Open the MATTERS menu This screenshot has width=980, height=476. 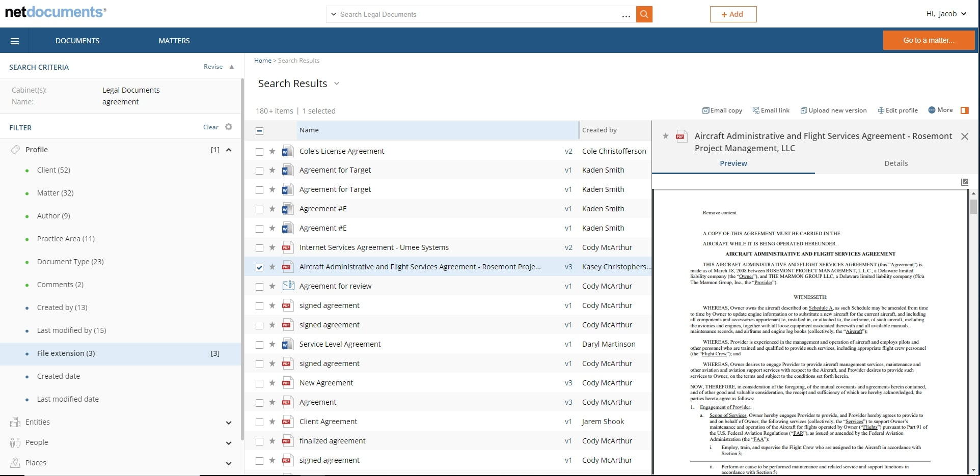point(174,40)
